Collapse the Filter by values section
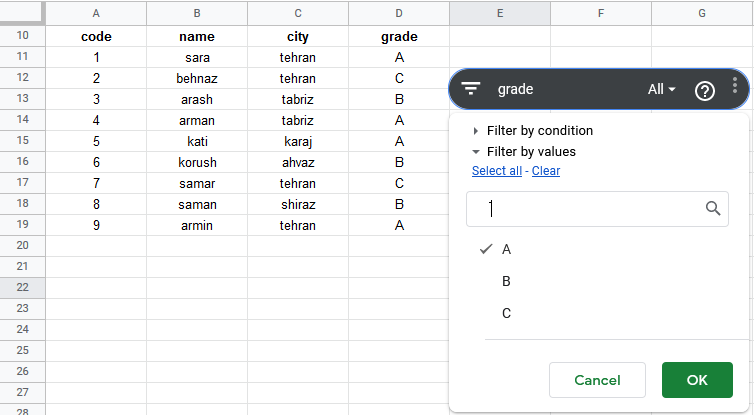The image size is (754, 415). tap(524, 151)
